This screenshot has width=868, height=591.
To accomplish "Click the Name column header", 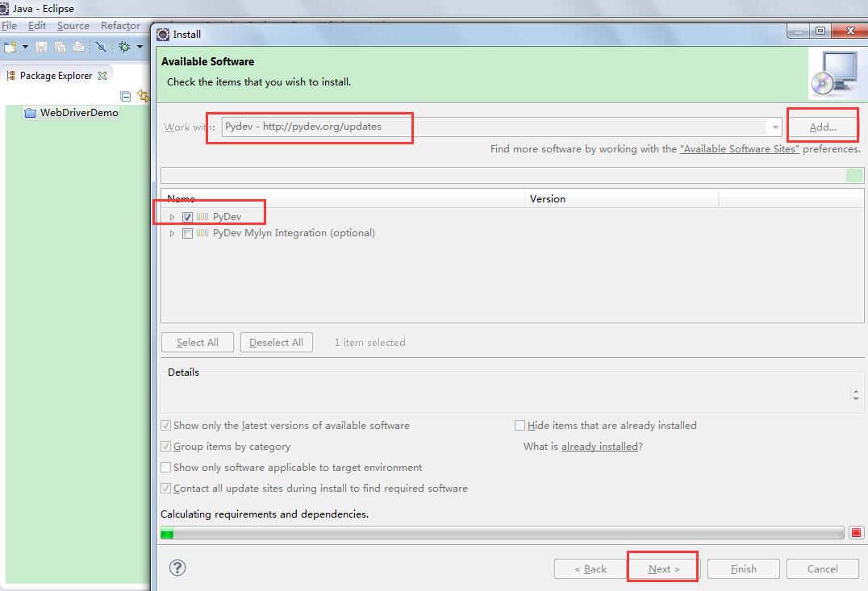I will coord(343,198).
